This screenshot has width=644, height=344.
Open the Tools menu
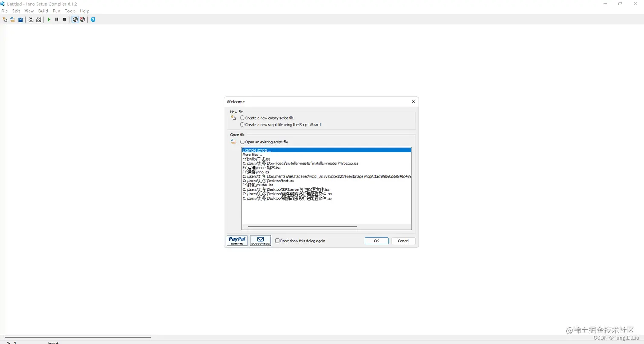click(x=70, y=11)
